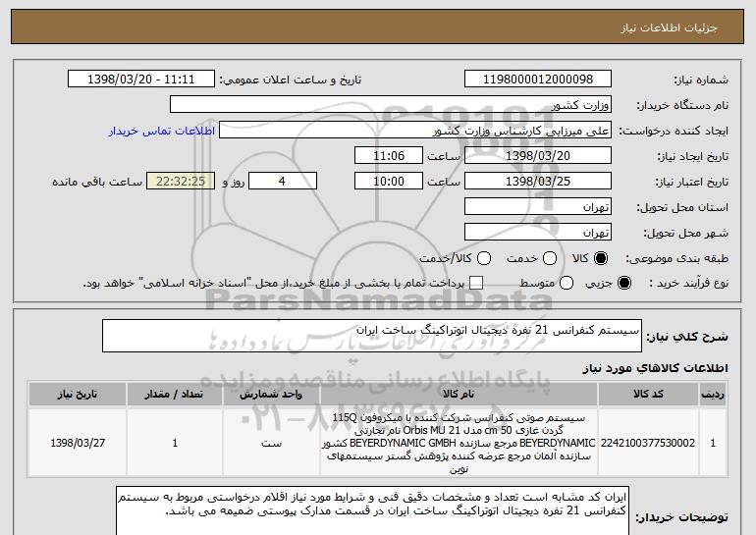Click the کد کالا column header
The image size is (756, 535).
[648, 395]
